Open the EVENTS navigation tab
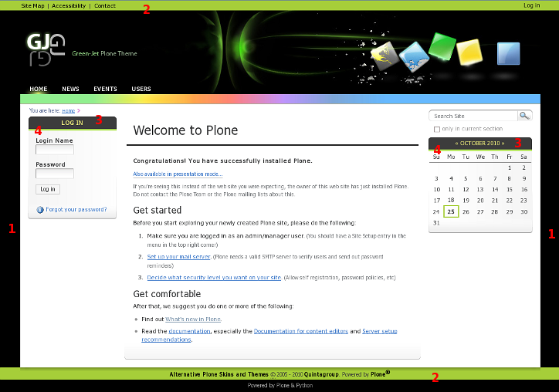Image resolution: width=559 pixels, height=392 pixels. click(105, 89)
